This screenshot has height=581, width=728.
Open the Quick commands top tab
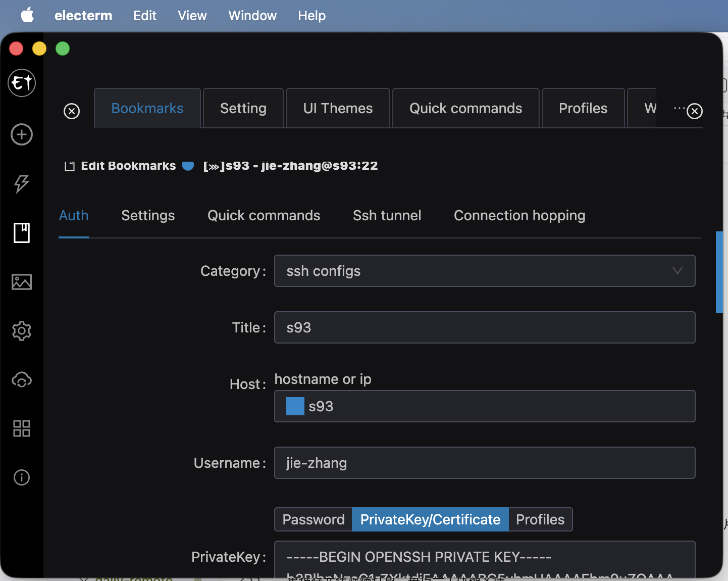466,108
